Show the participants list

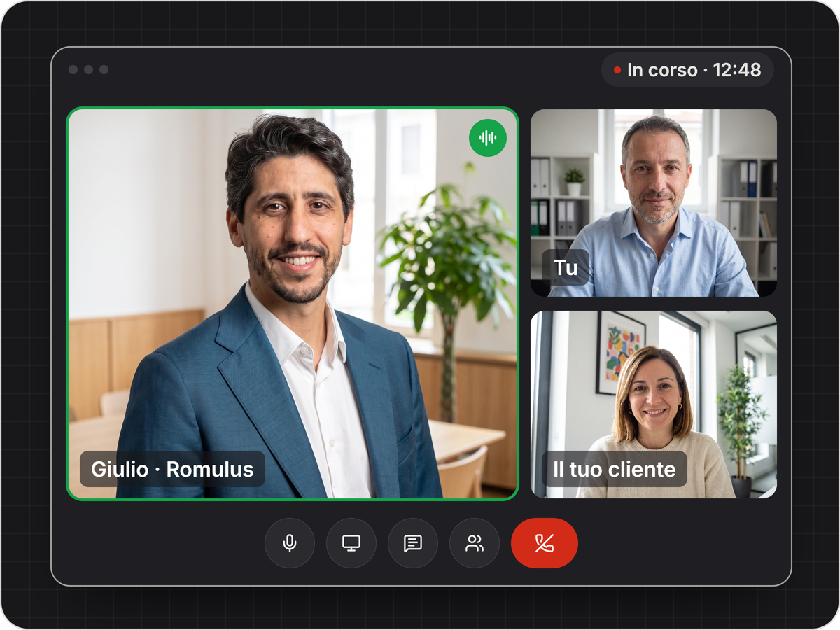coord(475,543)
